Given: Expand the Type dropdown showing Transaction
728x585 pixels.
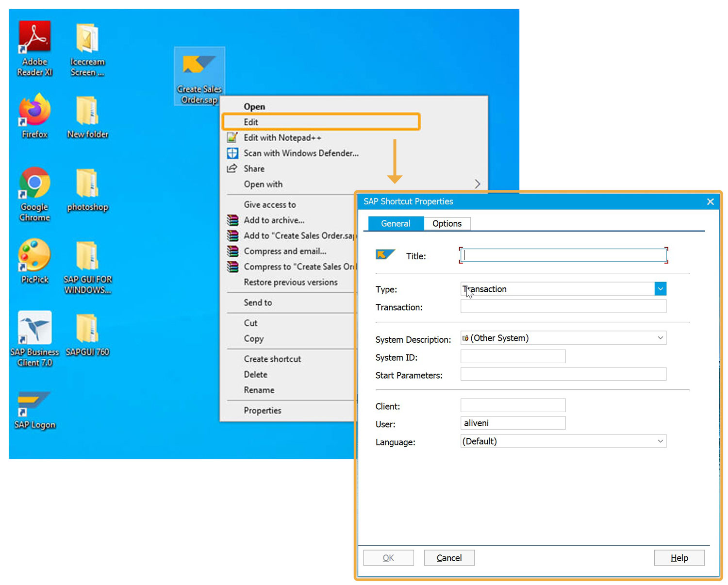Looking at the screenshot, I should 660,289.
